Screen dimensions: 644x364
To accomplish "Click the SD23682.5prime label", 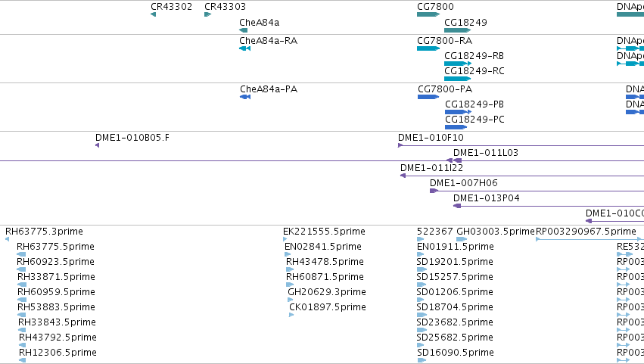I will tap(455, 322).
